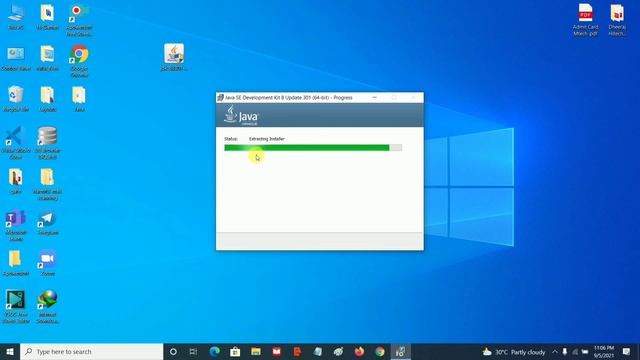Expand the hidden system tray icons chevron
The image size is (640, 360).
tap(555, 351)
